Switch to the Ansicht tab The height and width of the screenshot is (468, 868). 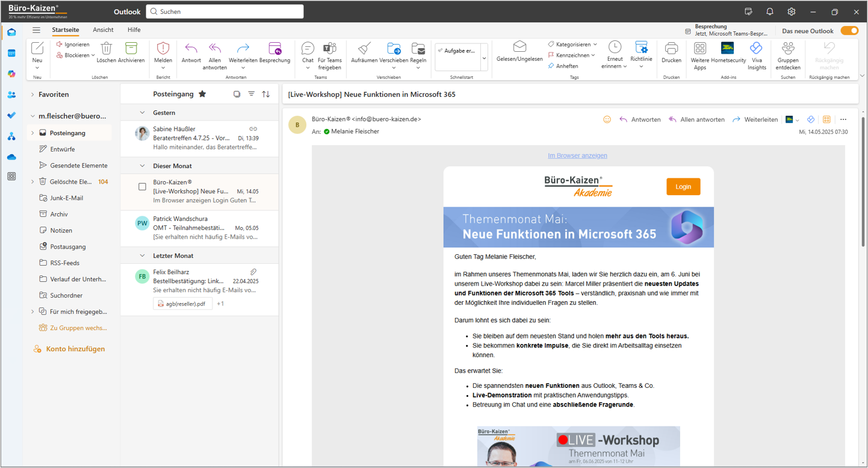coord(103,30)
